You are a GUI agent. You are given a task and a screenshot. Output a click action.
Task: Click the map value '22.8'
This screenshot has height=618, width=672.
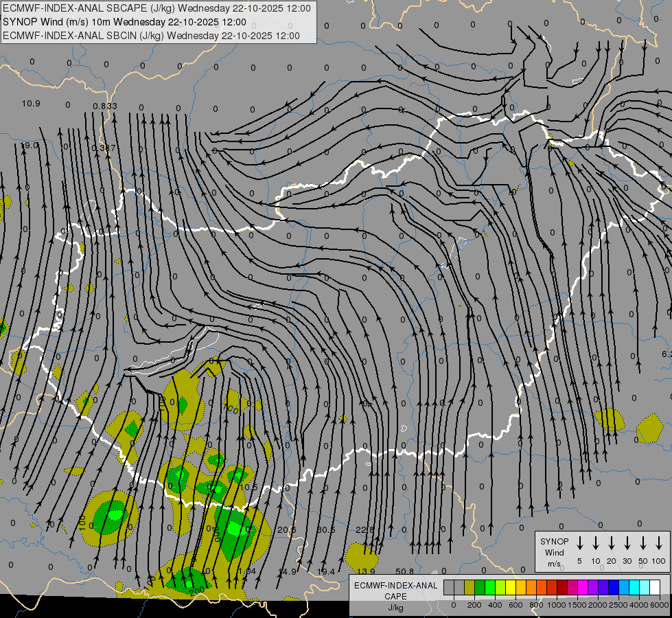click(364, 530)
